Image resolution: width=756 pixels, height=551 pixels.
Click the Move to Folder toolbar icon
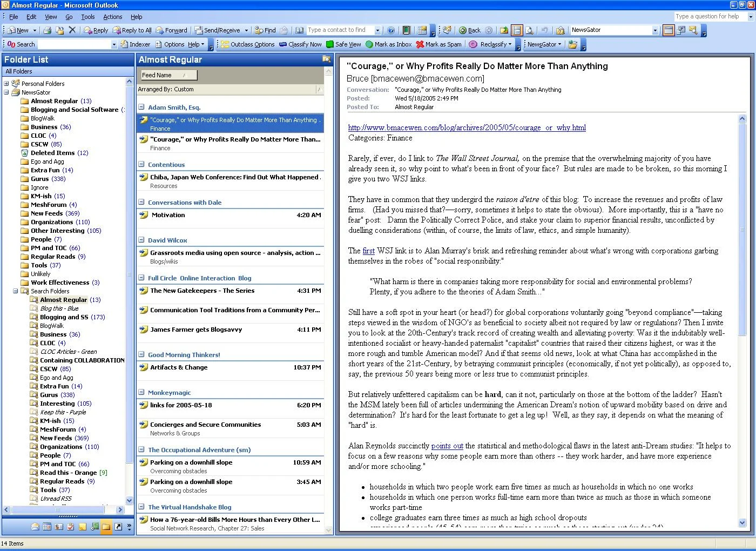pos(59,30)
